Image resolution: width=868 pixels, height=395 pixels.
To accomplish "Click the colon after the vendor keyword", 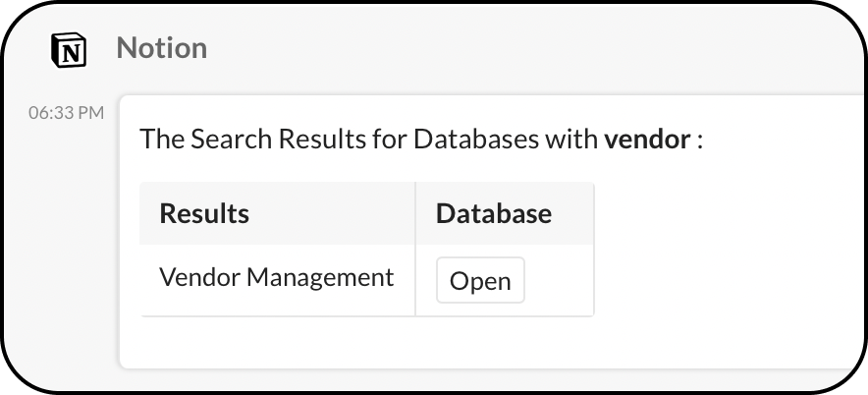I will [699, 140].
